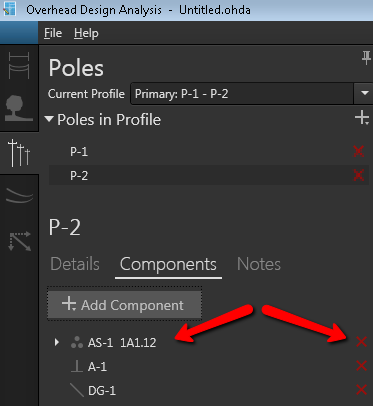Delete pole P-2 with red X

359,175
